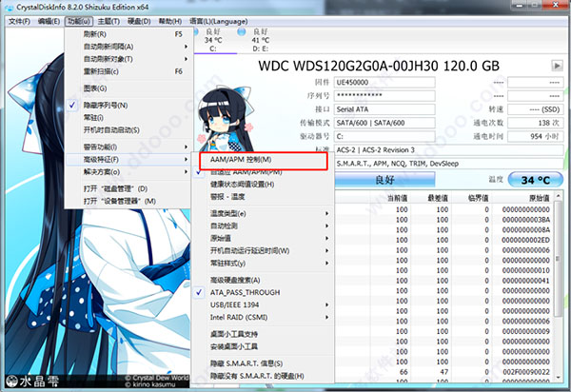The image size is (571, 392).
Task: Select the C: disk status indicator
Action: 212,40
